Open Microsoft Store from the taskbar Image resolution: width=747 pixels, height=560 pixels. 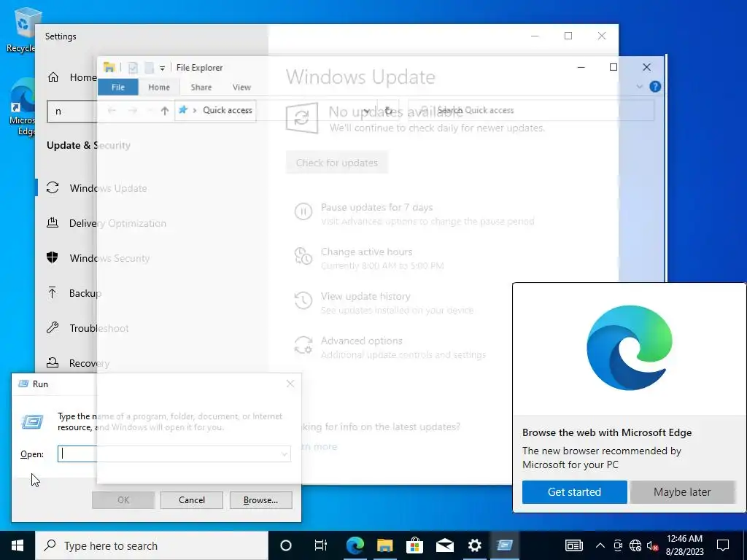click(414, 545)
